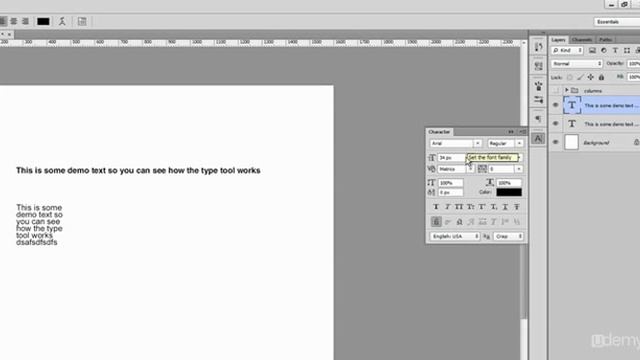Image resolution: width=640 pixels, height=360 pixels.
Task: Click the horizontal scale field
Action: [x=509, y=183]
